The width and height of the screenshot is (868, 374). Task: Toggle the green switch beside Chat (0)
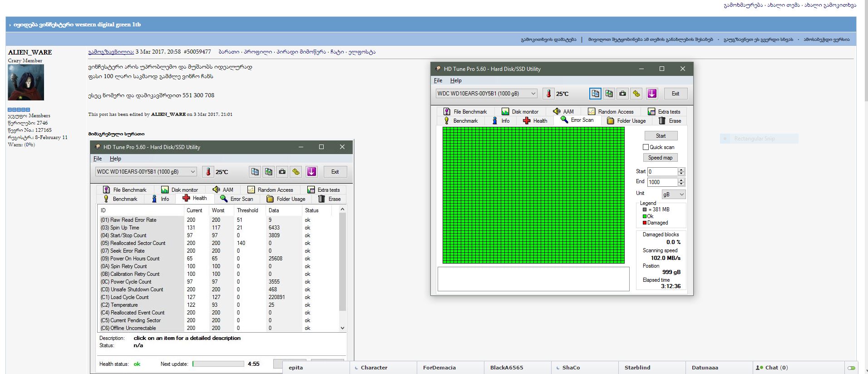coord(851,368)
